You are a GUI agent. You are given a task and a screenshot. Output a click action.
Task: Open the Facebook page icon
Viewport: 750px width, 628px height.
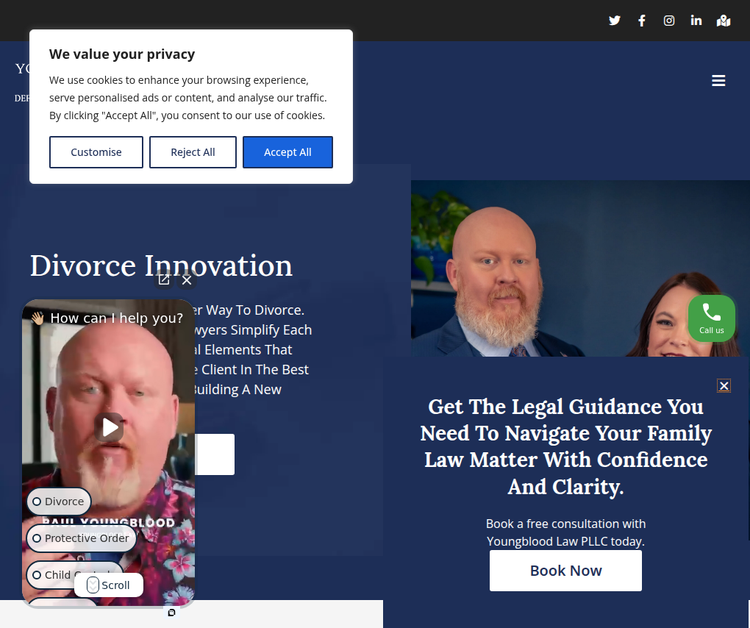tap(642, 21)
